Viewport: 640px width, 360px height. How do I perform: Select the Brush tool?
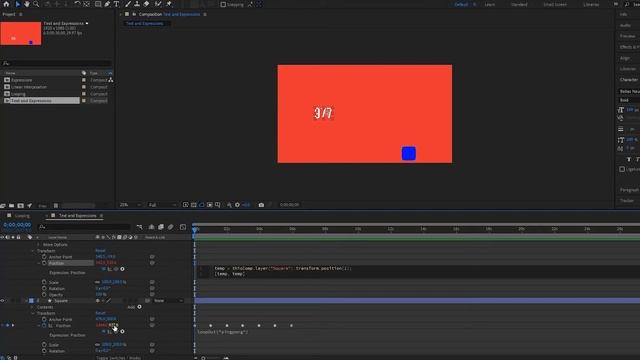pos(128,4)
